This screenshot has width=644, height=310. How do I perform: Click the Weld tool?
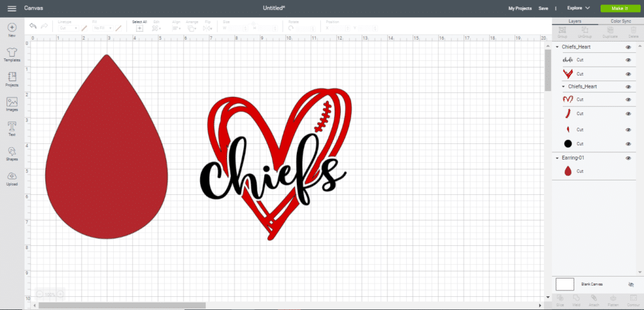pyautogui.click(x=576, y=300)
